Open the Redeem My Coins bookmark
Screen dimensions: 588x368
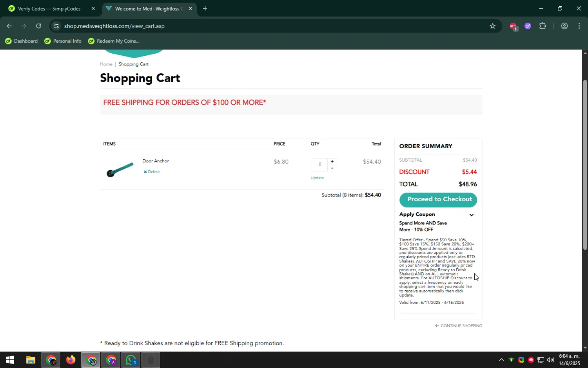click(114, 41)
